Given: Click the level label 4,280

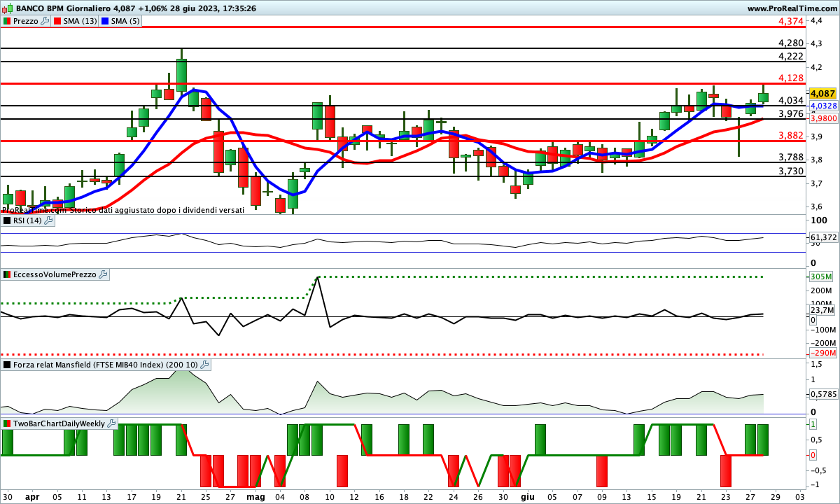Looking at the screenshot, I should 790,43.
